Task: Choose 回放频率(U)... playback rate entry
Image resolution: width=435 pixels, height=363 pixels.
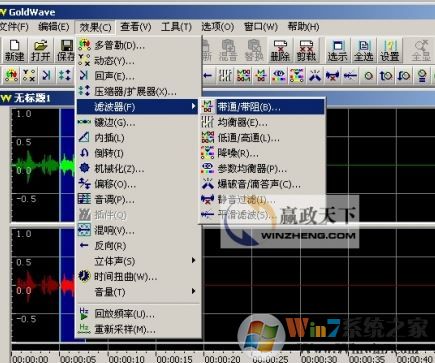Action: pos(138,314)
